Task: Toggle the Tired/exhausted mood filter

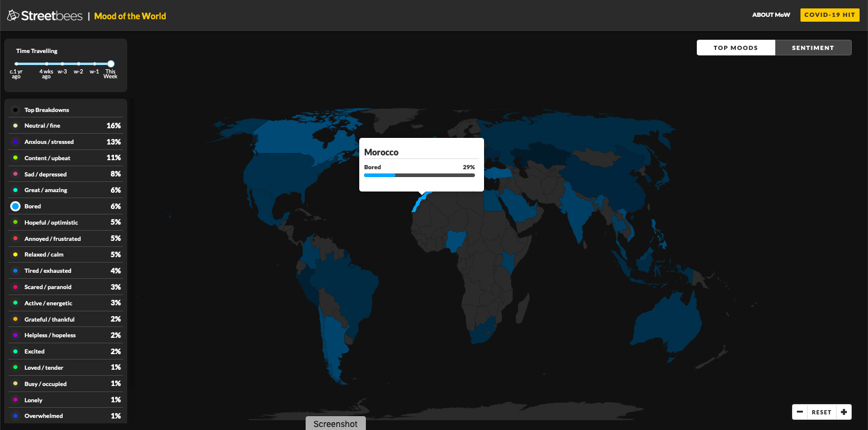Action: click(x=48, y=270)
